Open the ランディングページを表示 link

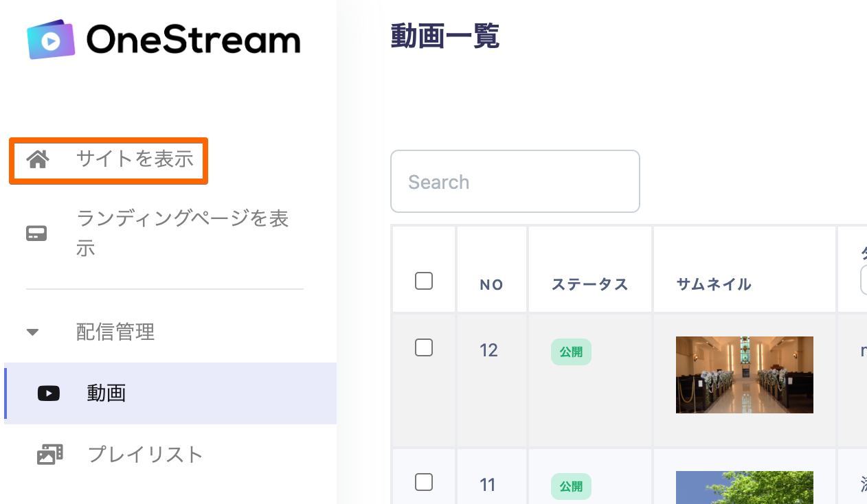[182, 233]
